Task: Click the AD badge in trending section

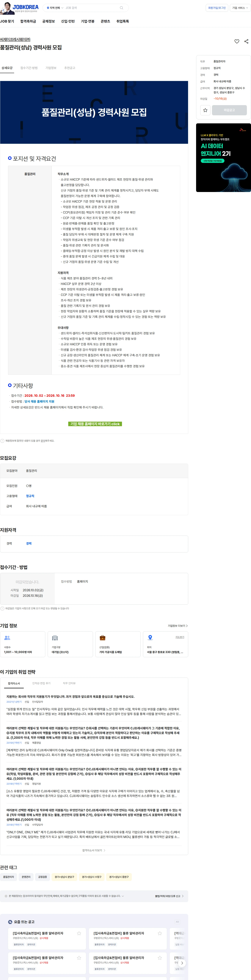Action: click(x=177, y=922)
